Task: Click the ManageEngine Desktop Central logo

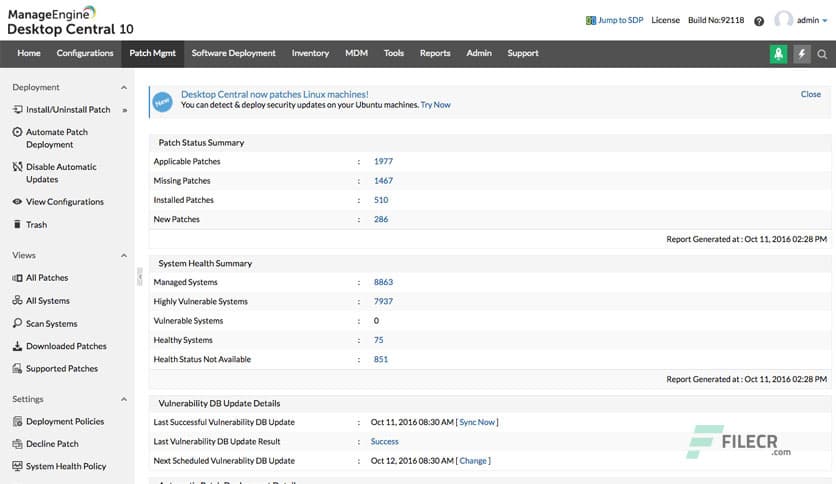Action: coord(70,21)
